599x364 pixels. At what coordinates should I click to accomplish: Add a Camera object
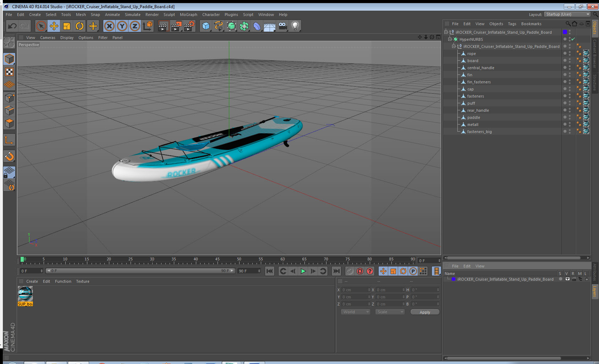[x=282, y=26]
